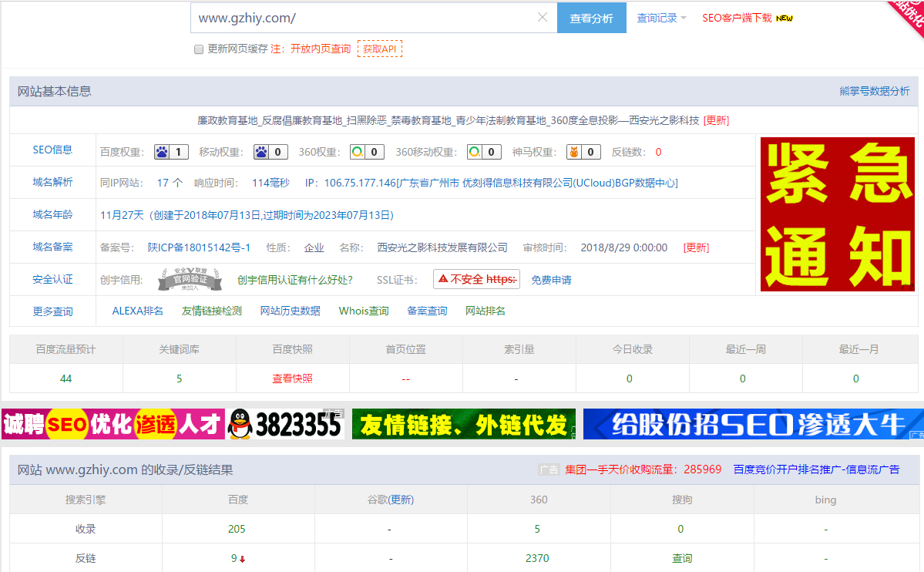Screen dimensions: 924x572
Task: Click the Baidu backlink count 9
Action: tap(234, 558)
